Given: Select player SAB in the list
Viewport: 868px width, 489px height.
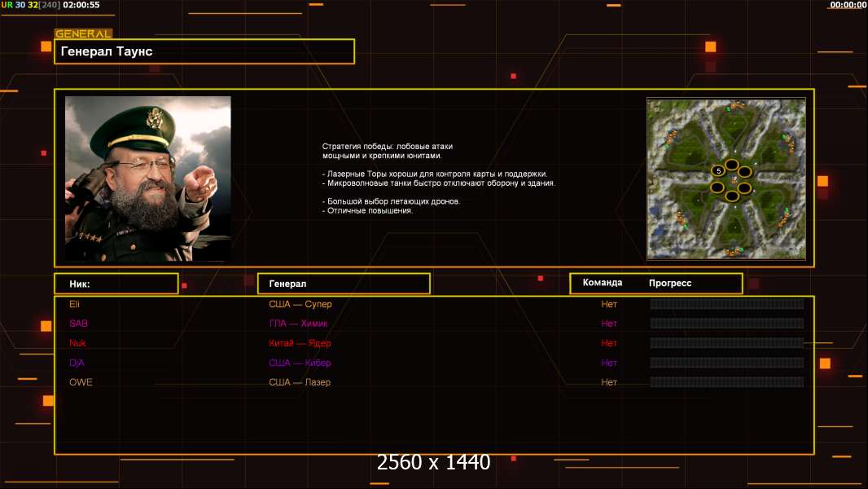Looking at the screenshot, I should (x=78, y=324).
